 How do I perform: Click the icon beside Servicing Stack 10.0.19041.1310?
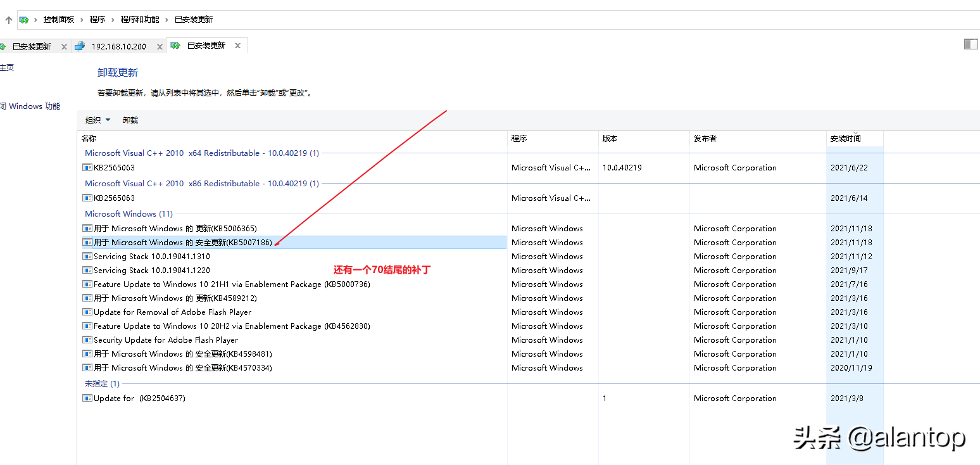87,257
